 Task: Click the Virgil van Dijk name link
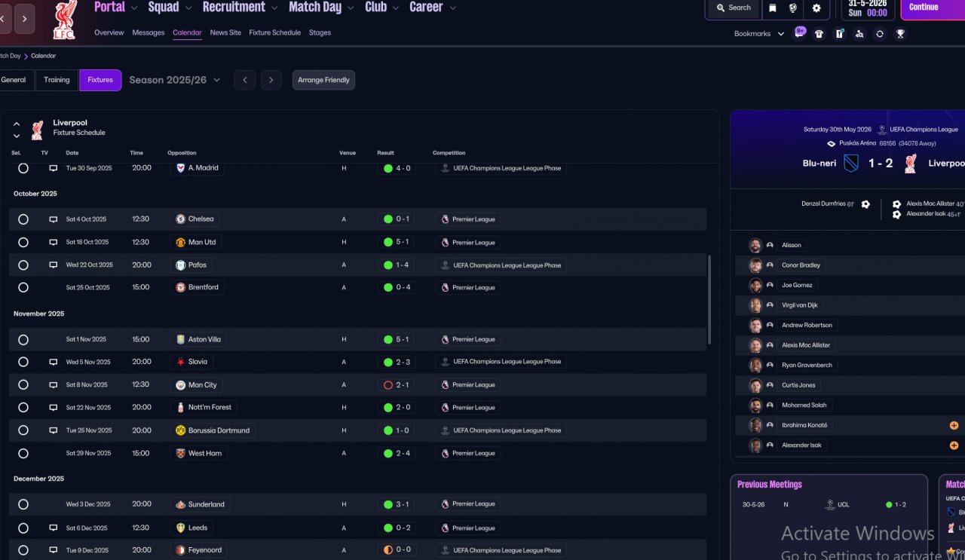[800, 305]
